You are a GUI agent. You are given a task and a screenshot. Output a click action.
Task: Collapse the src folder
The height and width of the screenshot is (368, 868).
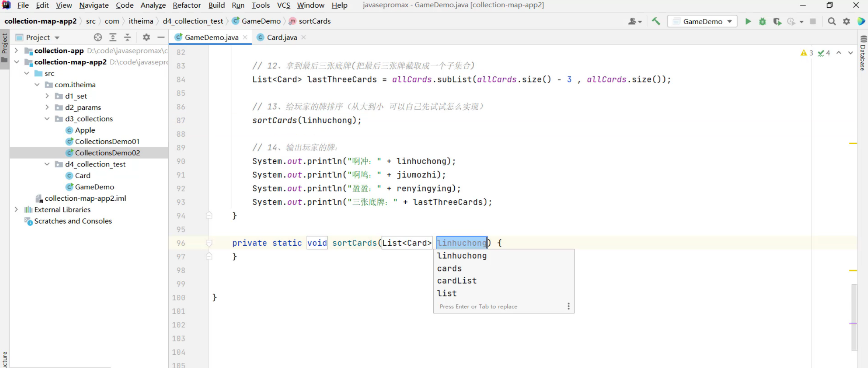click(27, 73)
